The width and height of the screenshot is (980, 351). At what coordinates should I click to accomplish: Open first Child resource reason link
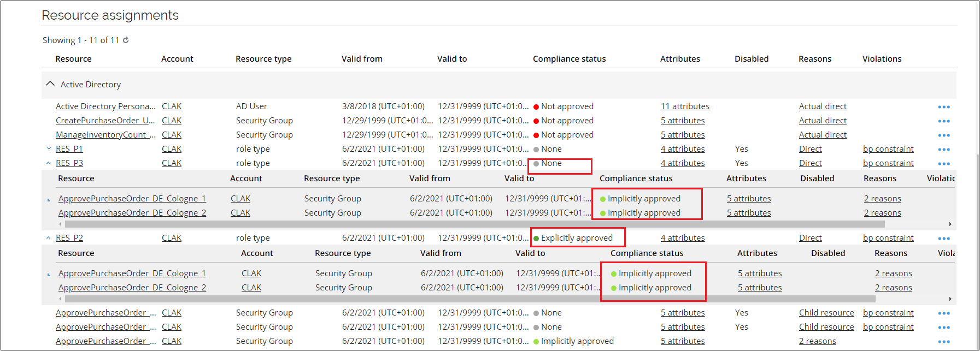826,313
